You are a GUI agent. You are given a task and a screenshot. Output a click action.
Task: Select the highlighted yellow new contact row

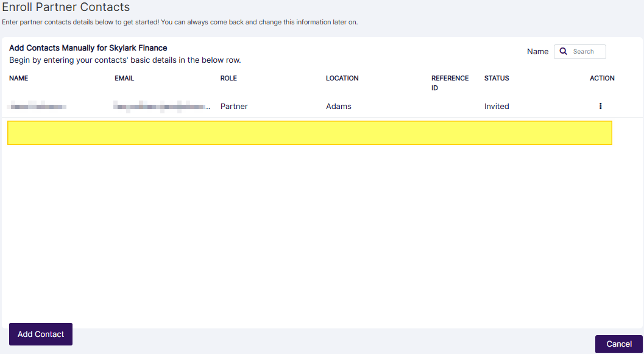click(x=310, y=132)
